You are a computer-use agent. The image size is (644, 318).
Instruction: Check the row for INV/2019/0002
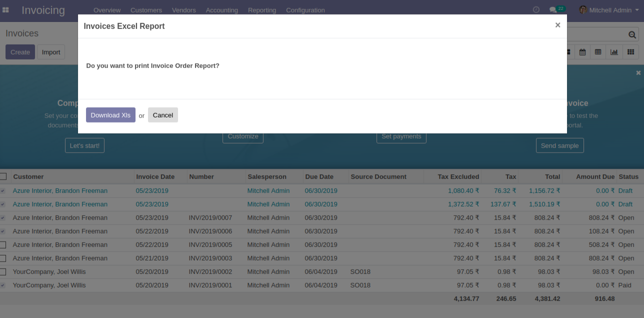3,272
